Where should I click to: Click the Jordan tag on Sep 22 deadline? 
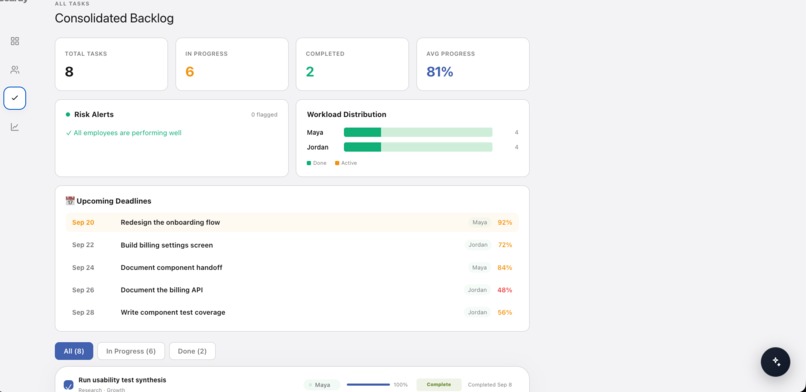click(x=478, y=245)
